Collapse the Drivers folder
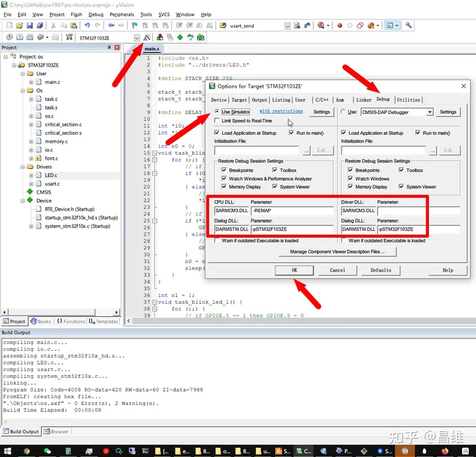476x457 pixels. pos(22,167)
